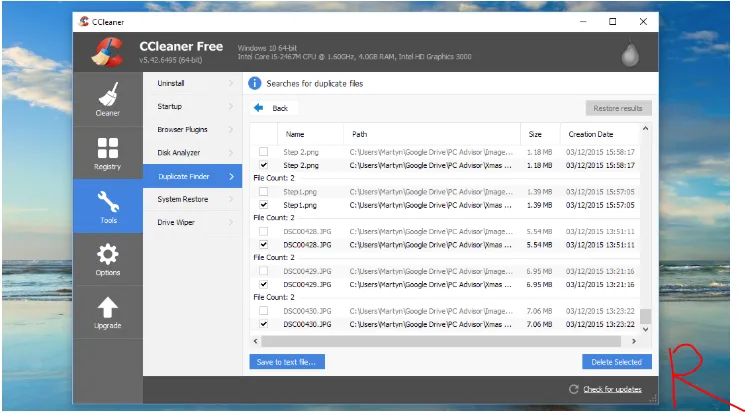The image size is (745, 412).
Task: Click the Restore results button
Action: (x=618, y=108)
